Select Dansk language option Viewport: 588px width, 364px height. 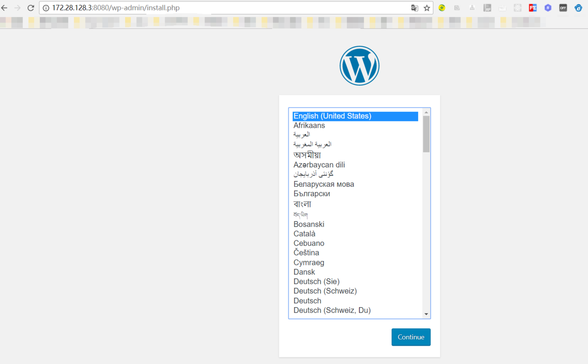click(355, 272)
